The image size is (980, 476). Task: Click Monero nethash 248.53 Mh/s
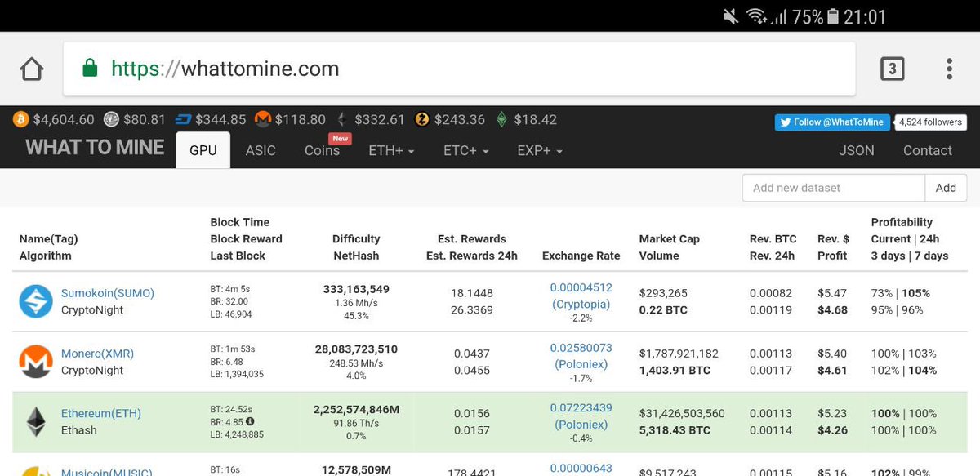(356, 363)
